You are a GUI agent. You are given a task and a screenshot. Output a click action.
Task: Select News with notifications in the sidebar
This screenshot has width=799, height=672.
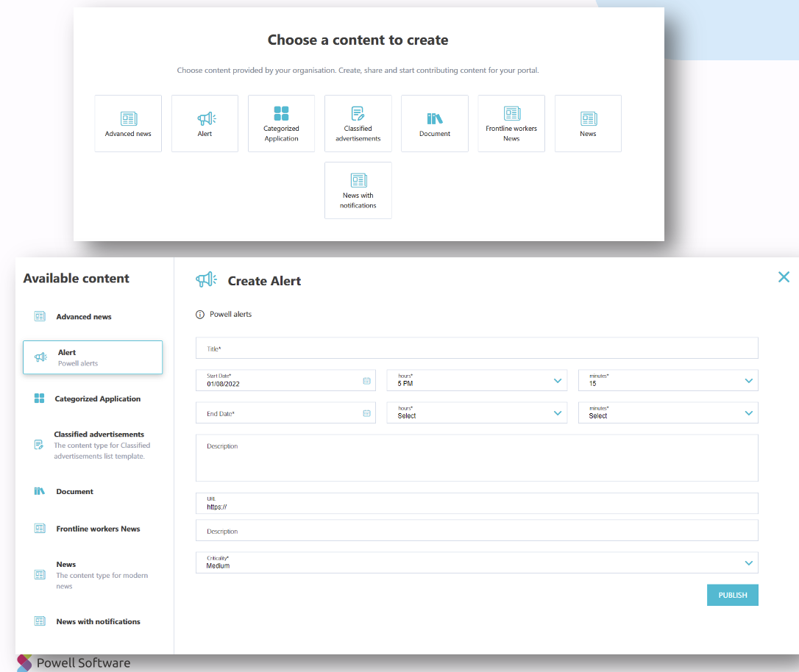(98, 621)
